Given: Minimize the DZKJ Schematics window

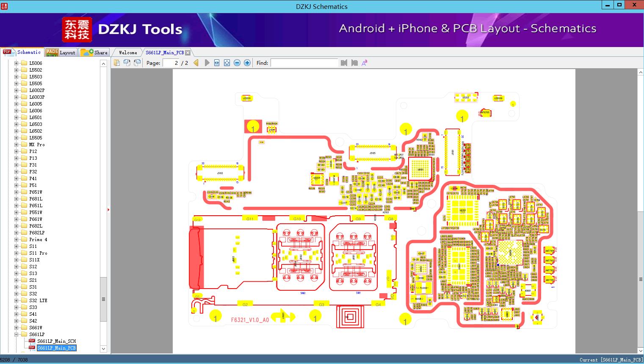Looking at the screenshot, I should click(608, 5).
